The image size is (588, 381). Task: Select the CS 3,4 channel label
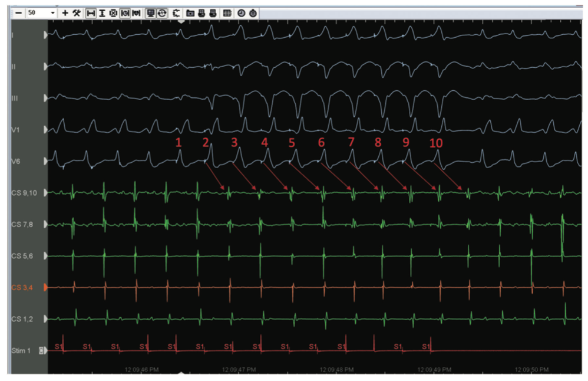24,287
